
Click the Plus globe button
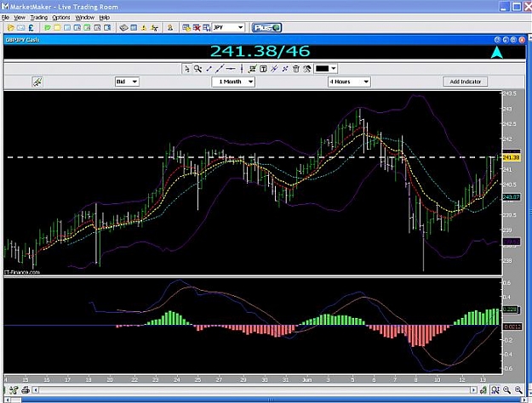pyautogui.click(x=266, y=28)
